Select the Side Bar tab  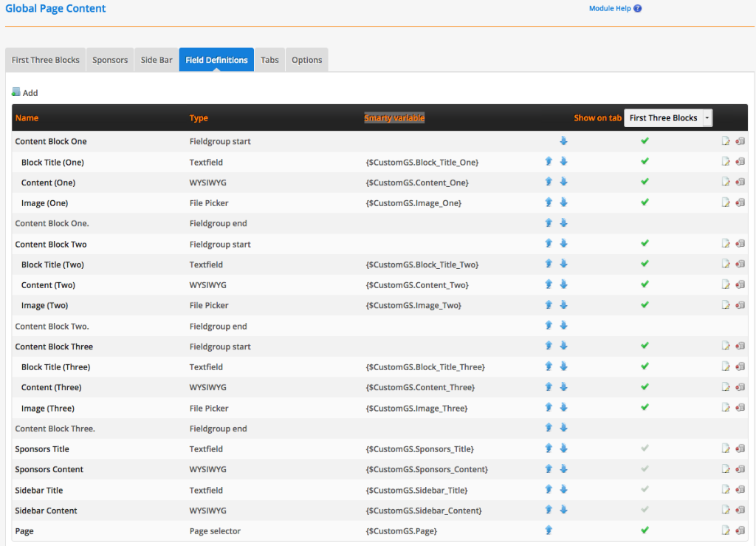click(x=157, y=60)
